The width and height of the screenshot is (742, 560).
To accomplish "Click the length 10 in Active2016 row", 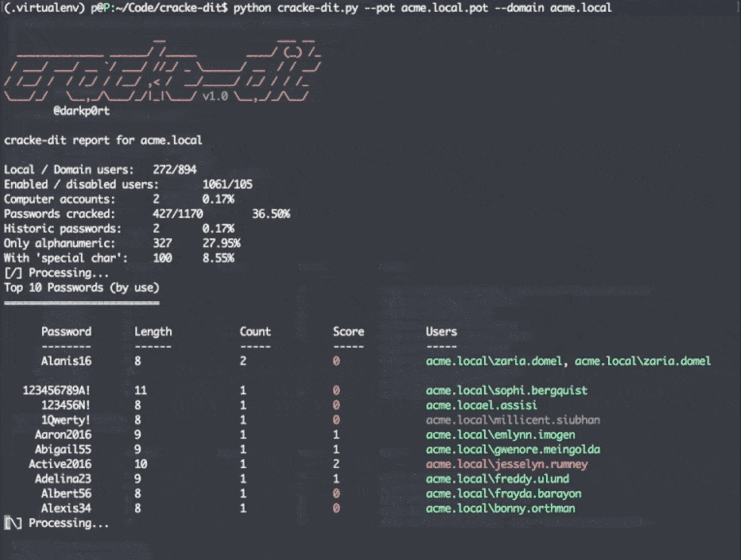I will pos(141,464).
